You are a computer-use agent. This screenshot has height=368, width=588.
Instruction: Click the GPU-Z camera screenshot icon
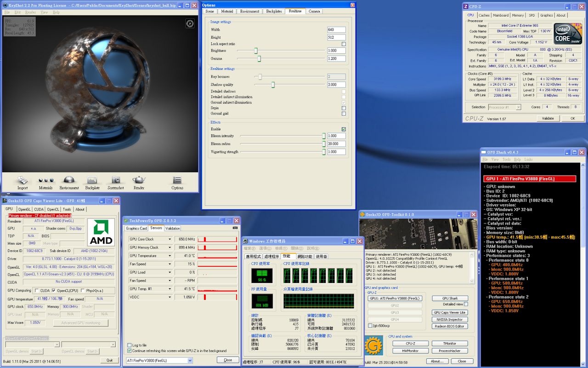[235, 228]
